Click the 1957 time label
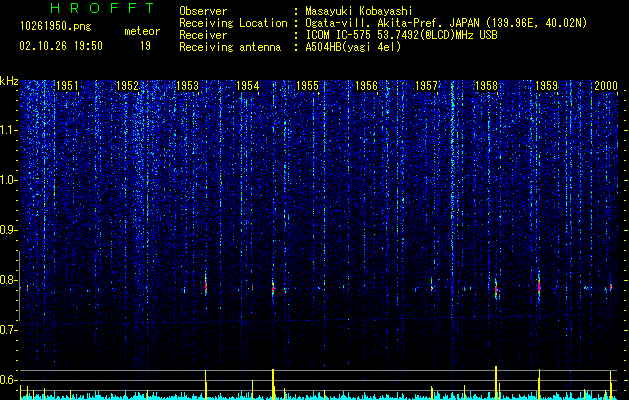Image resolution: width=629 pixels, height=400 pixels. click(x=426, y=86)
